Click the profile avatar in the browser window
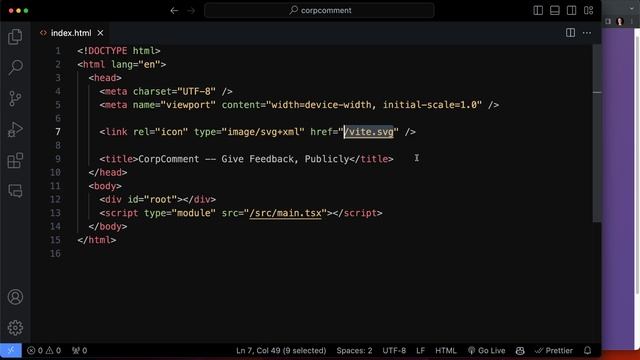640x360 pixels. (620, 21)
